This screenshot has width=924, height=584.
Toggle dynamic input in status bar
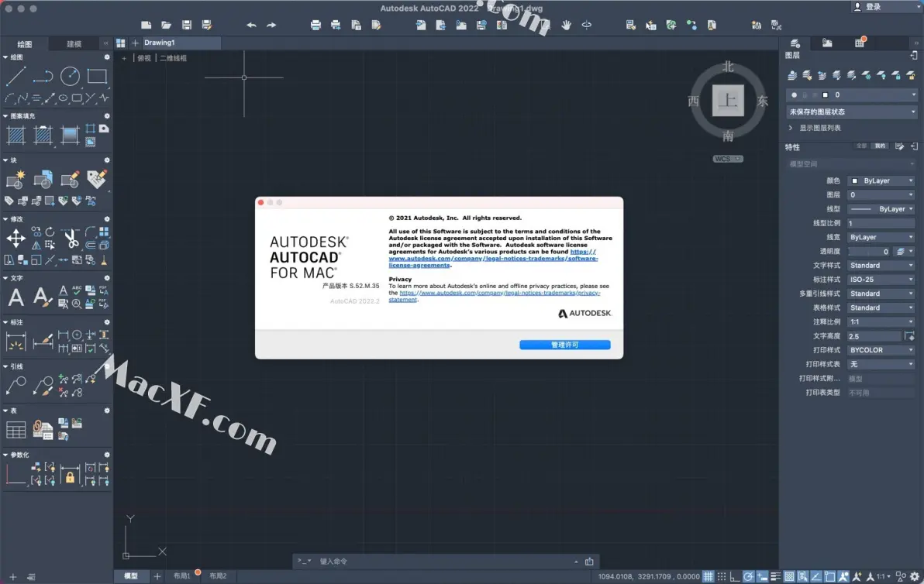click(762, 576)
